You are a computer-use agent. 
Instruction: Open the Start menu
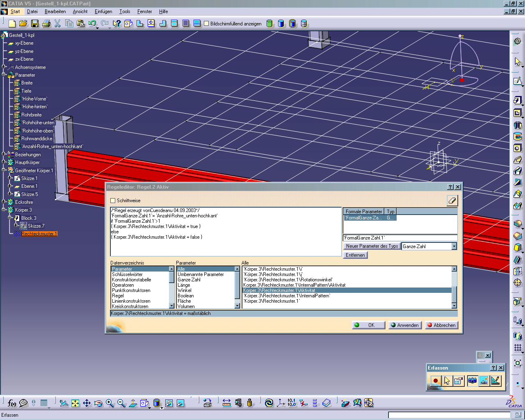tap(15, 11)
